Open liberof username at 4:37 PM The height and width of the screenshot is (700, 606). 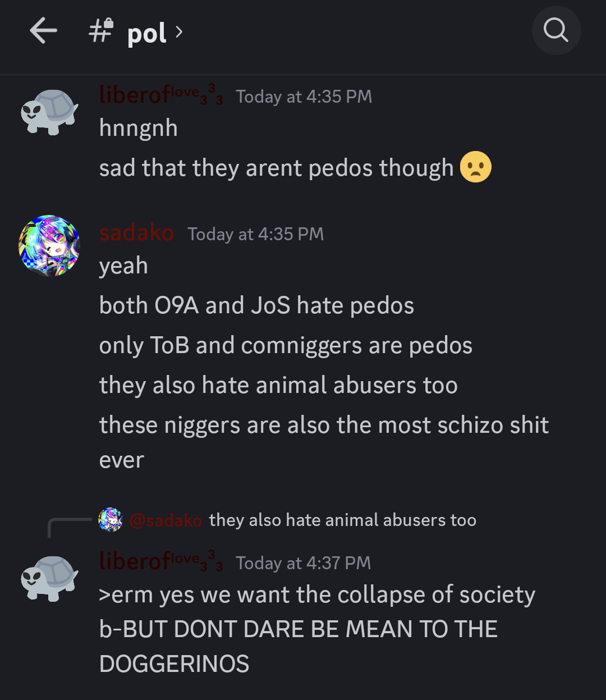(161, 561)
